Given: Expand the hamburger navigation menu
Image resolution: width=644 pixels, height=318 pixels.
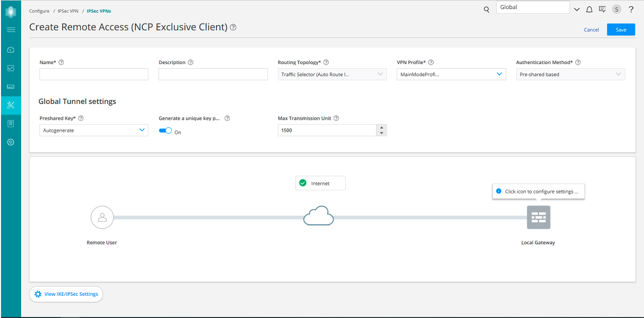Looking at the screenshot, I should coord(11,30).
